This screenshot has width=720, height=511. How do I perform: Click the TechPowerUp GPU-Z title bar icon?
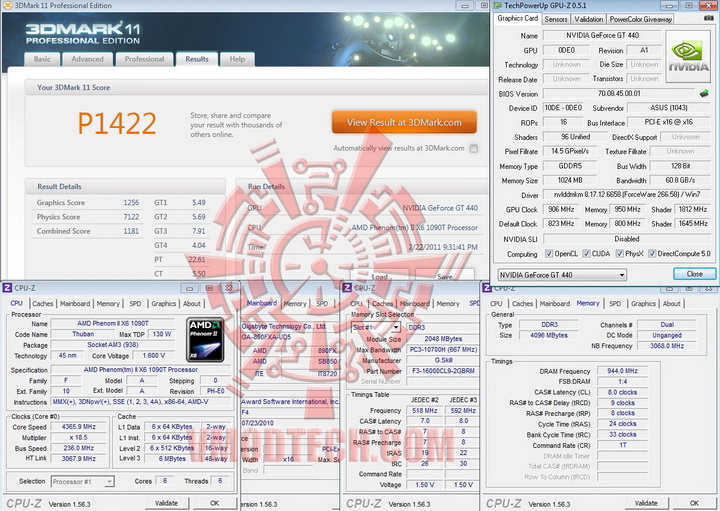pyautogui.click(x=497, y=6)
